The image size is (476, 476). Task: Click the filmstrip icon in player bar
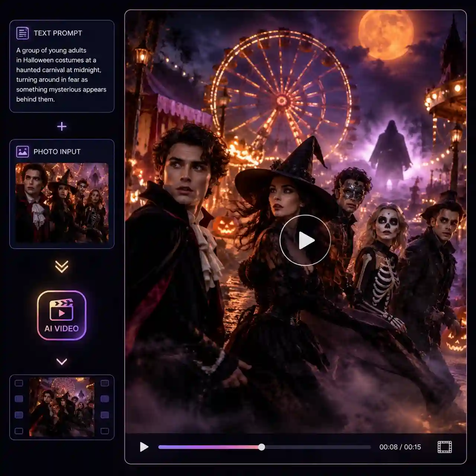tap(445, 447)
